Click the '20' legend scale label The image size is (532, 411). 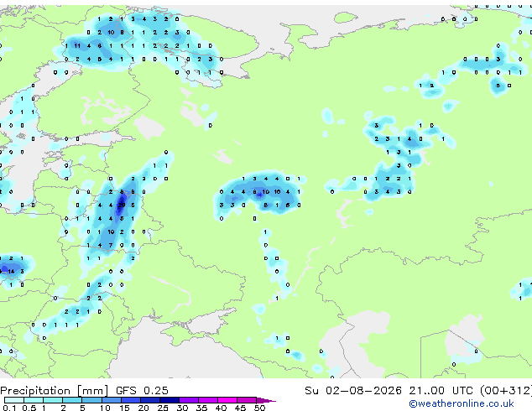[x=143, y=408]
